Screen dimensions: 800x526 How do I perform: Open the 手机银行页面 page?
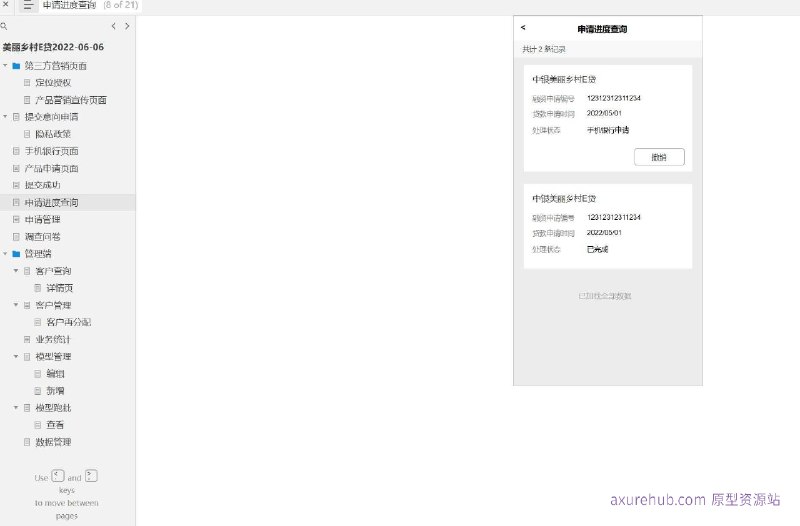point(52,151)
